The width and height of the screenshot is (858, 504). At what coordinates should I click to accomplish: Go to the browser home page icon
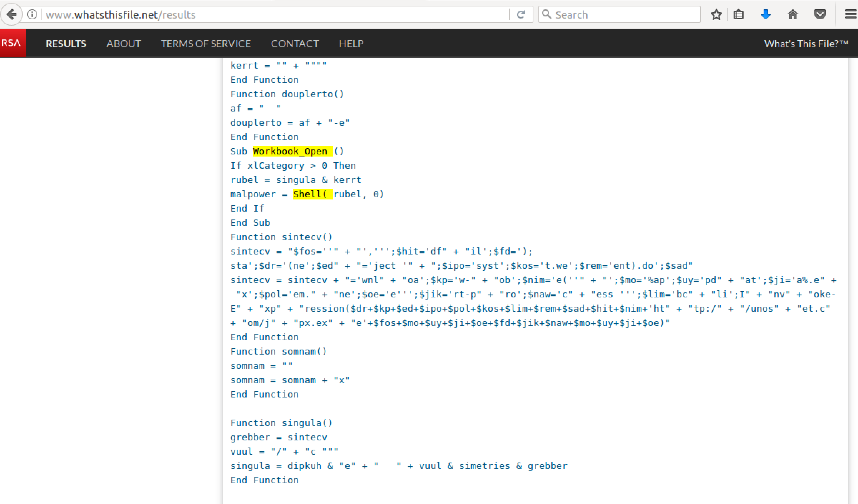[793, 15]
